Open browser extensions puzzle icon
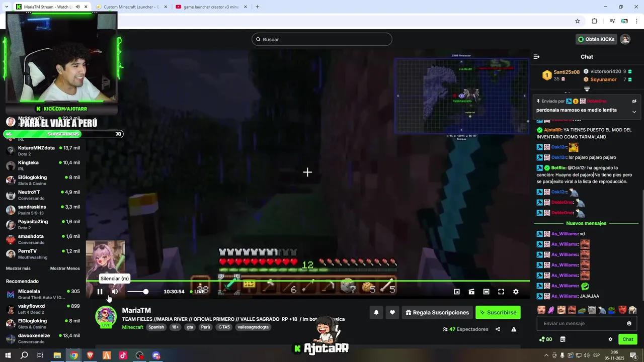Screen dimensions: 644x362 tap(595, 21)
